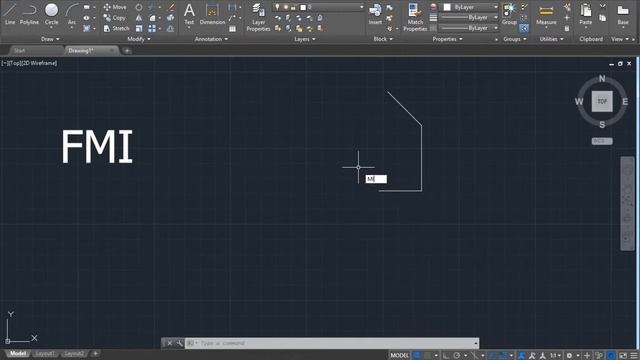This screenshot has height=360, width=640.
Task: Open Layer Properties manager
Action: (x=258, y=17)
